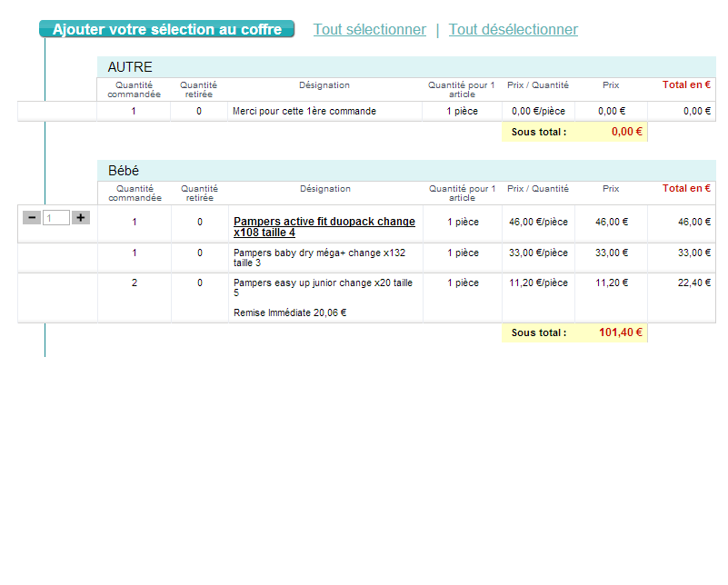This screenshot has width=728, height=585.
Task: Click the 'Tout désélectionner' link
Action: coord(513,29)
